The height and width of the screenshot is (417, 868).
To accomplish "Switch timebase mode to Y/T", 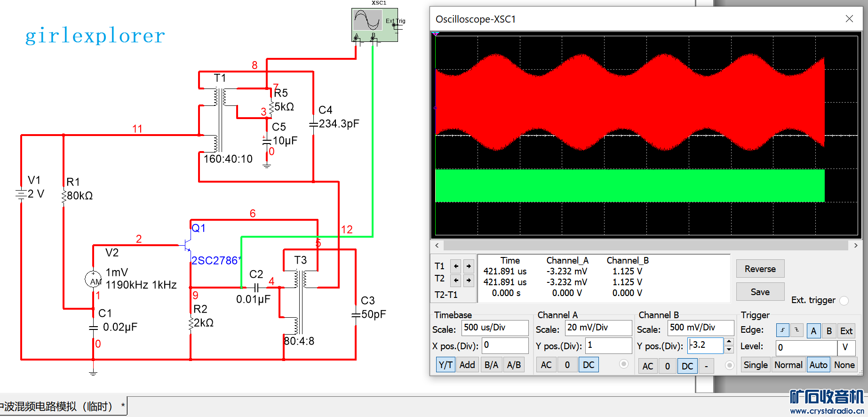I will [x=446, y=365].
